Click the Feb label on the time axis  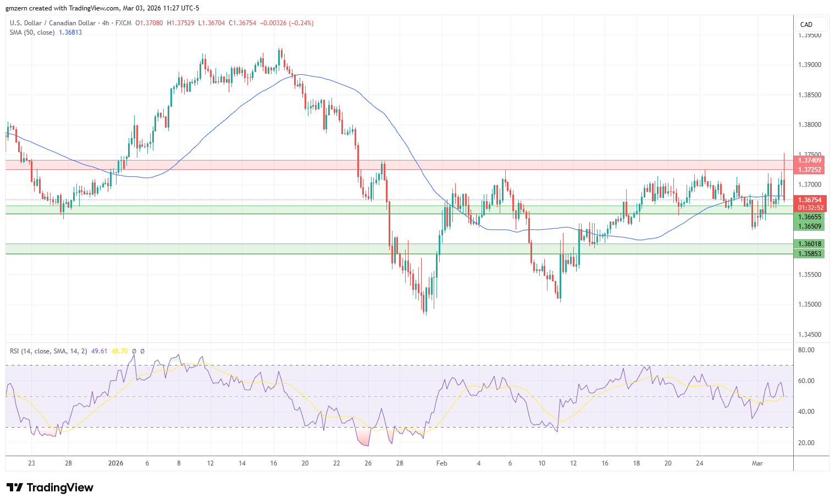tap(441, 463)
